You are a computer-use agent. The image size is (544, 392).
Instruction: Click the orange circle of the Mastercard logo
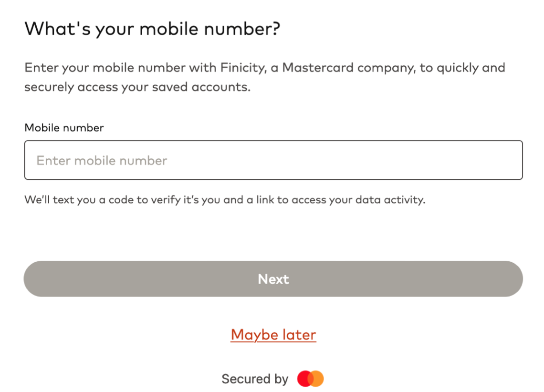coord(317,379)
